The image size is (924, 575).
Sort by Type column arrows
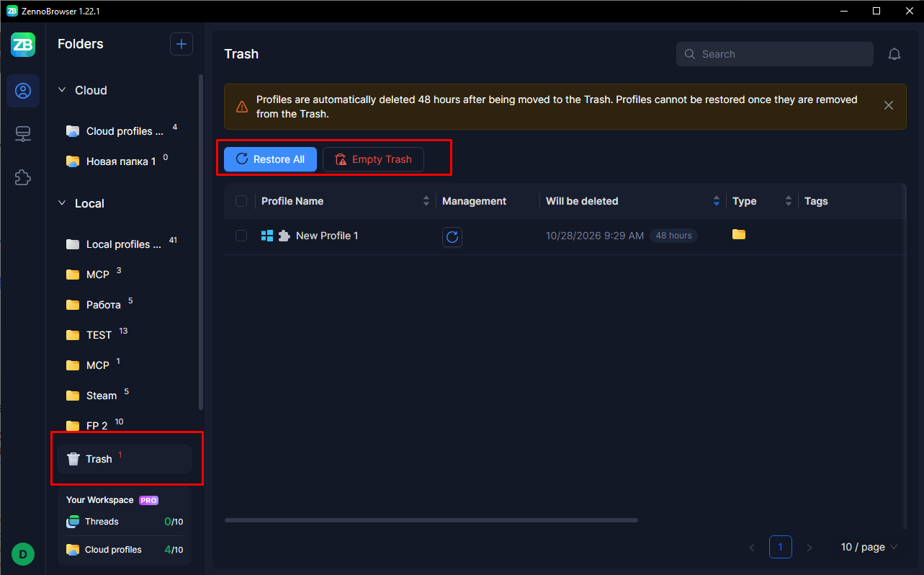click(789, 201)
